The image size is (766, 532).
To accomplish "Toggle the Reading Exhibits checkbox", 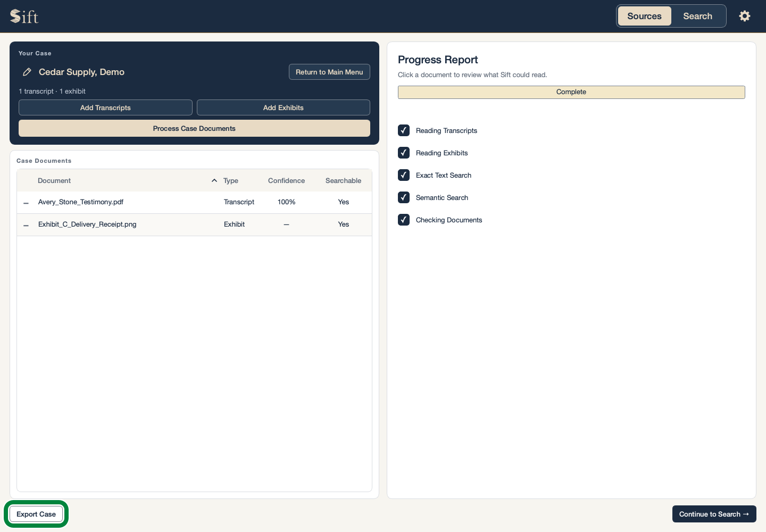I will coord(404,153).
